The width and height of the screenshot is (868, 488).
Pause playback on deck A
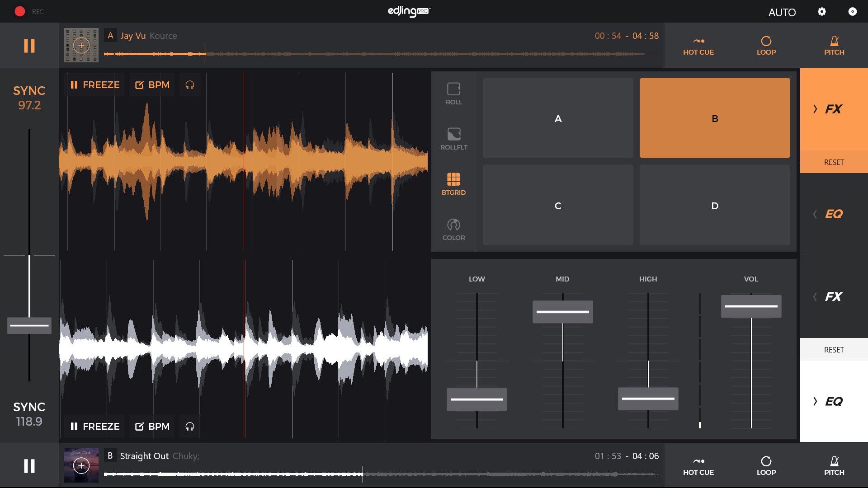(x=29, y=46)
